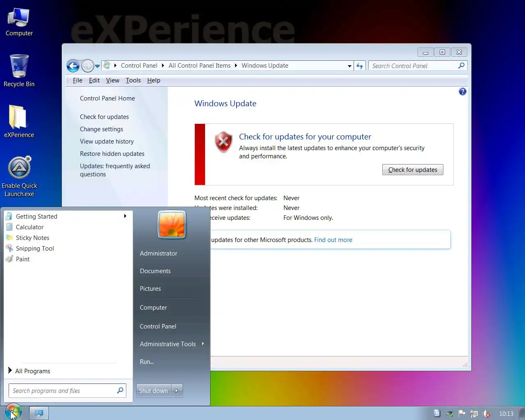Open Computer from Start menu
Viewport: 525px width, 420px height.
tap(153, 308)
